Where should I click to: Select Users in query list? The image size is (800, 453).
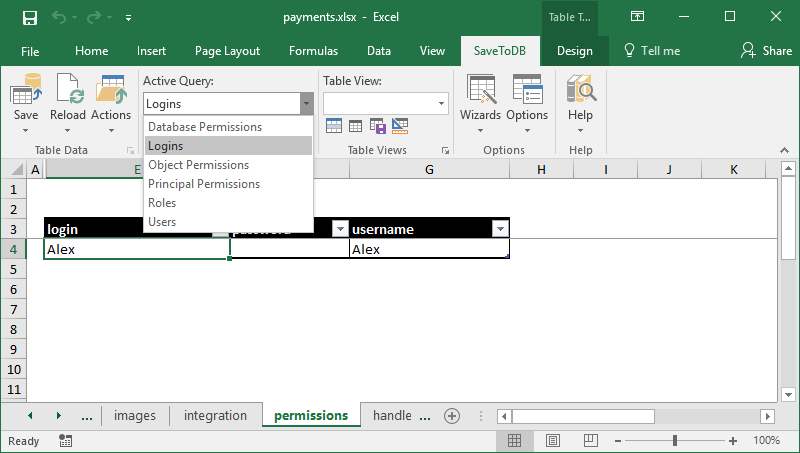(229, 222)
